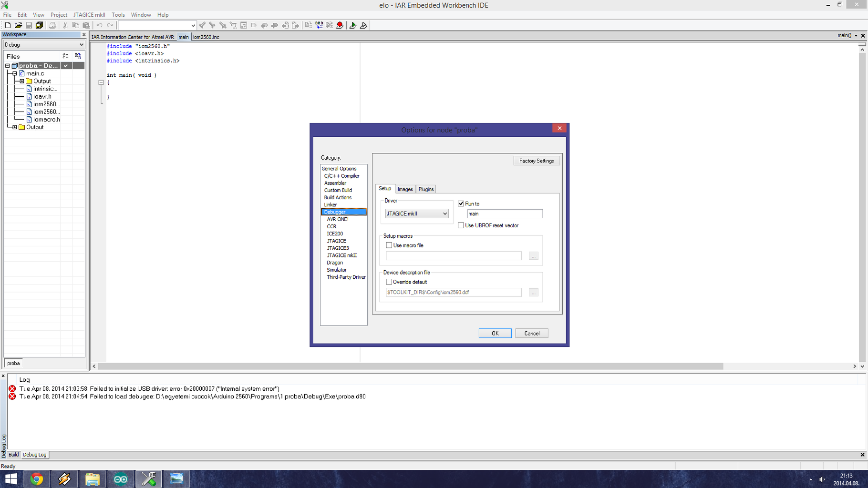Image resolution: width=868 pixels, height=488 pixels.
Task: Open the Arduino app from the taskbar
Action: click(x=120, y=479)
